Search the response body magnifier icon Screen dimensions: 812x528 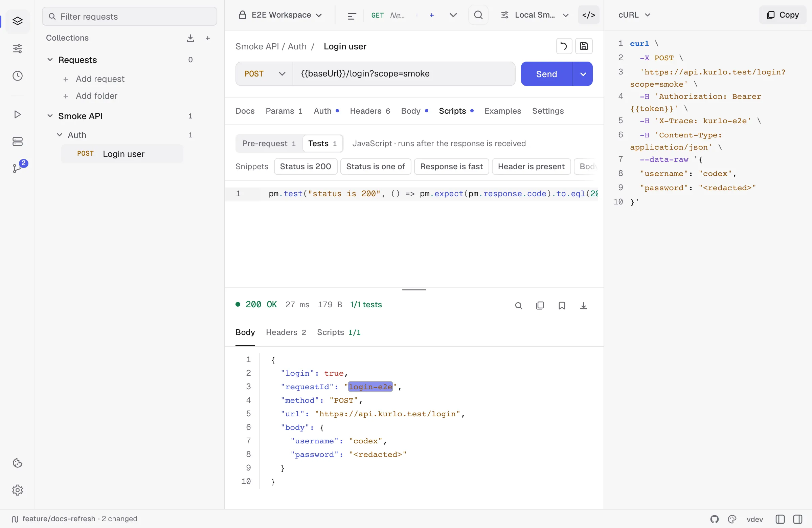coord(519,306)
